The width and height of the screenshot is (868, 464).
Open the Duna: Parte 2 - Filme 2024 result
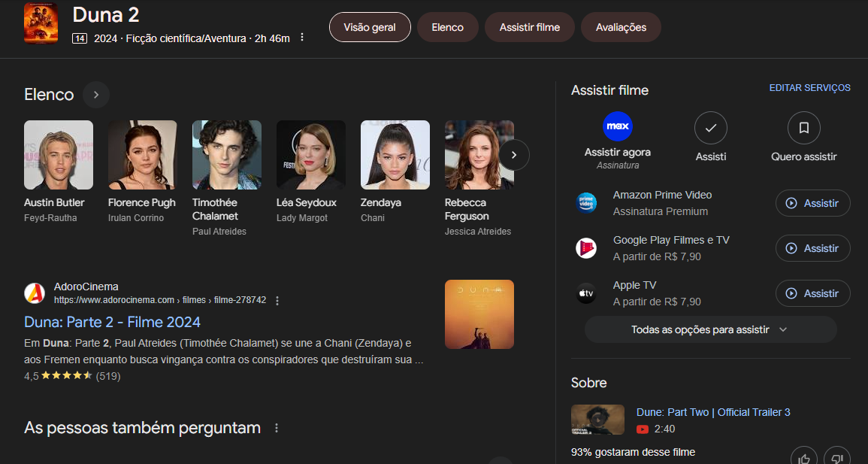[113, 322]
